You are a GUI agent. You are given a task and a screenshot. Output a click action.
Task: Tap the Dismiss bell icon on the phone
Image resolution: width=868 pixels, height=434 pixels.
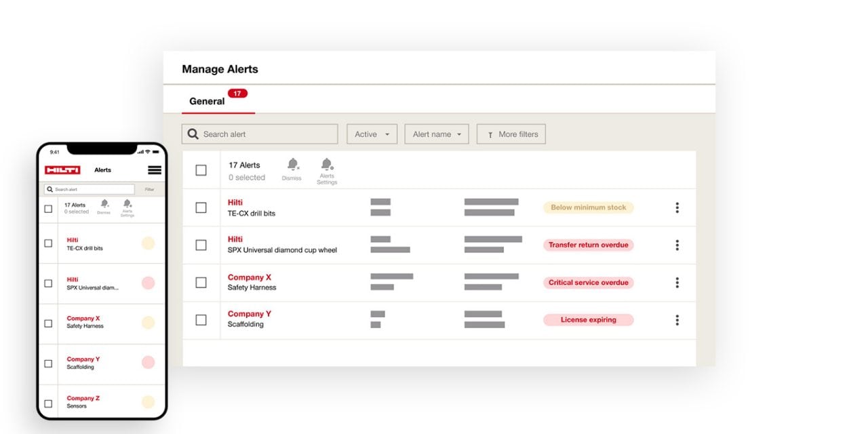[104, 203]
